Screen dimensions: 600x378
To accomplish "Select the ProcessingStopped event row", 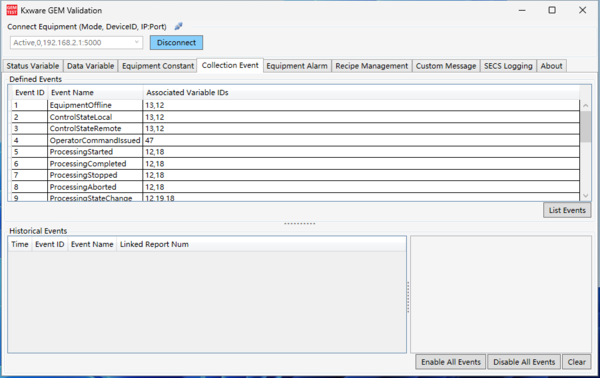I will click(295, 175).
